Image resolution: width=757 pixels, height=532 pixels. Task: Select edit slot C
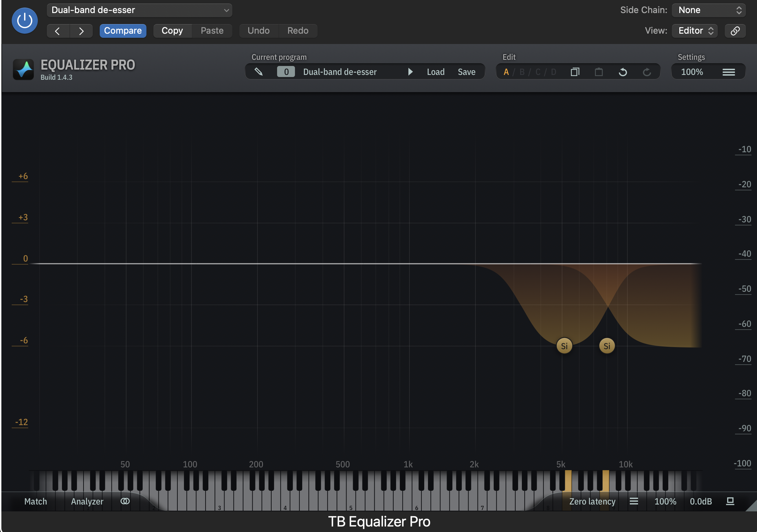(x=538, y=72)
